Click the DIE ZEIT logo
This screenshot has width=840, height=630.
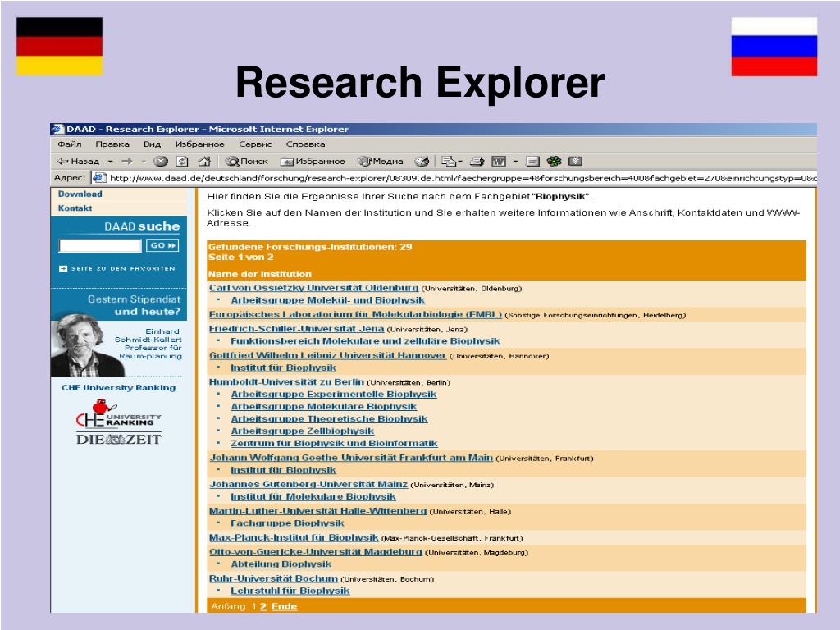click(118, 440)
